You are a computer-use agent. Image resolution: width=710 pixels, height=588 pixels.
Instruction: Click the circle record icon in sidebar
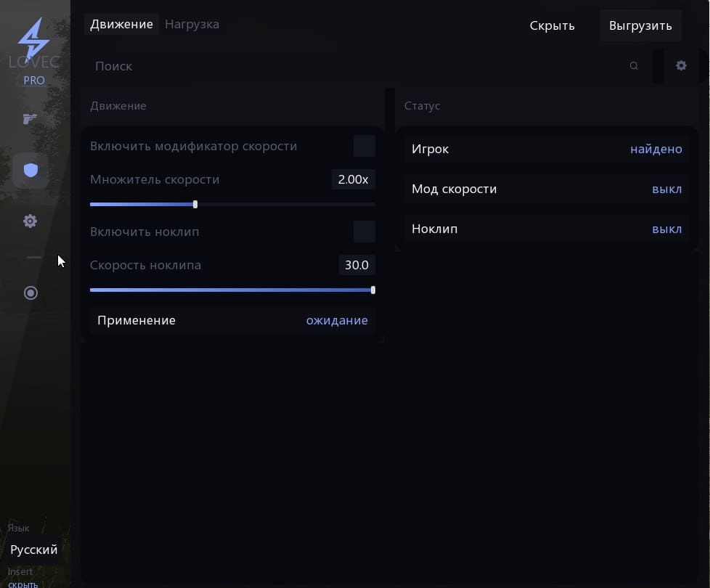tap(30, 293)
